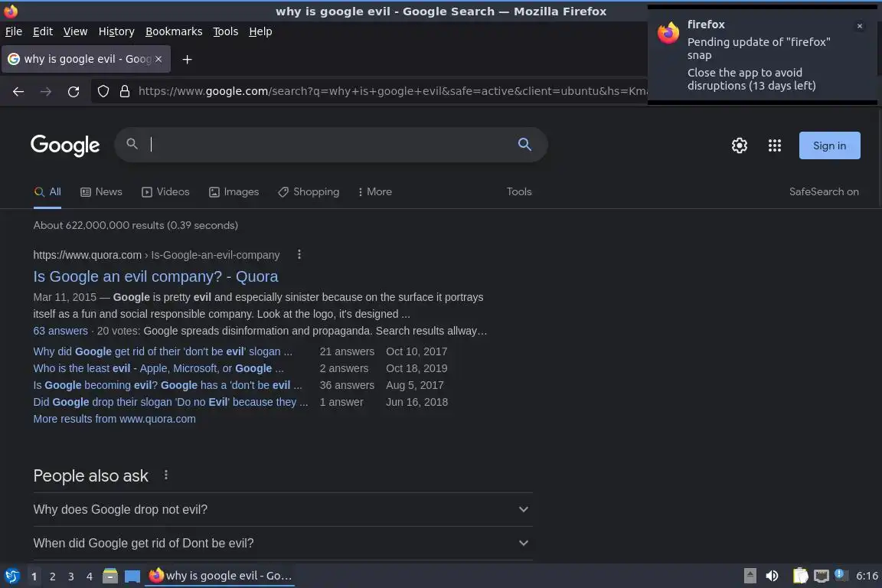Select workspace 1 in the taskbar
This screenshot has width=882, height=588.
tap(34, 577)
